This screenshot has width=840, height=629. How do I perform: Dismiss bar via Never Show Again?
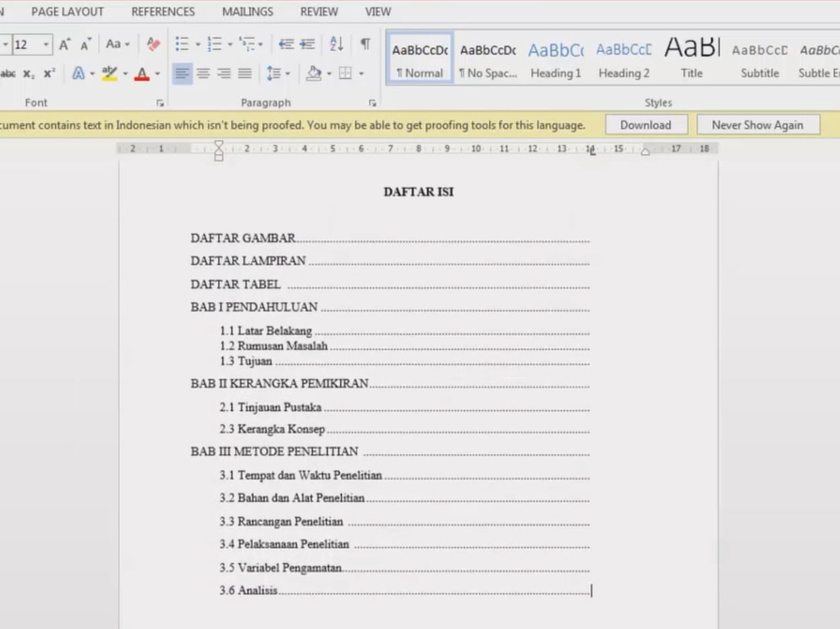[x=757, y=124]
